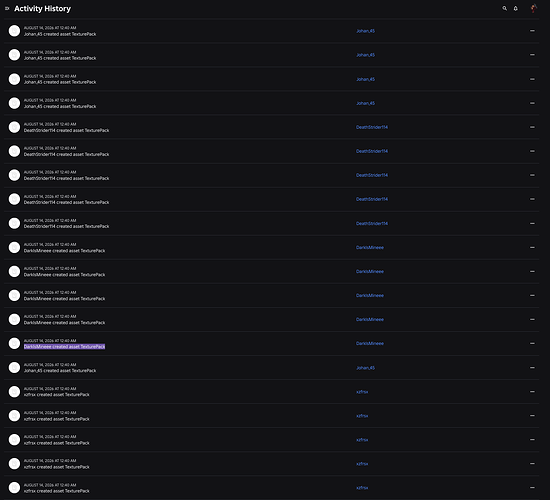Open the xzfrsx link in the bottommost row
The width and height of the screenshot is (550, 500).
[362, 488]
